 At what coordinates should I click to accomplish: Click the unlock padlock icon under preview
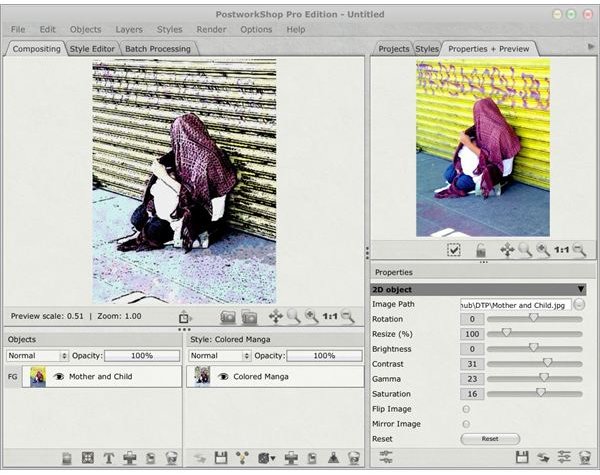pos(481,250)
